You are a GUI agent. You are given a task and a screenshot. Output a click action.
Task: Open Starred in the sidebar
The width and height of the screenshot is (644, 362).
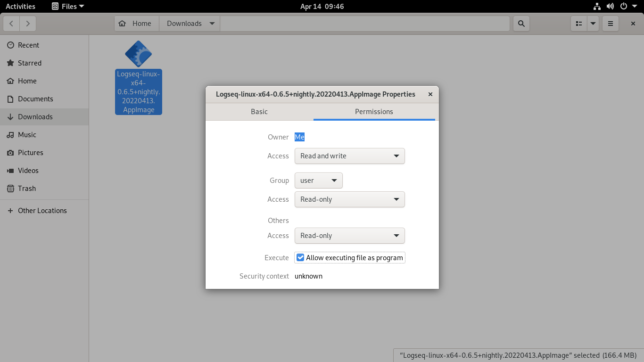(44, 63)
